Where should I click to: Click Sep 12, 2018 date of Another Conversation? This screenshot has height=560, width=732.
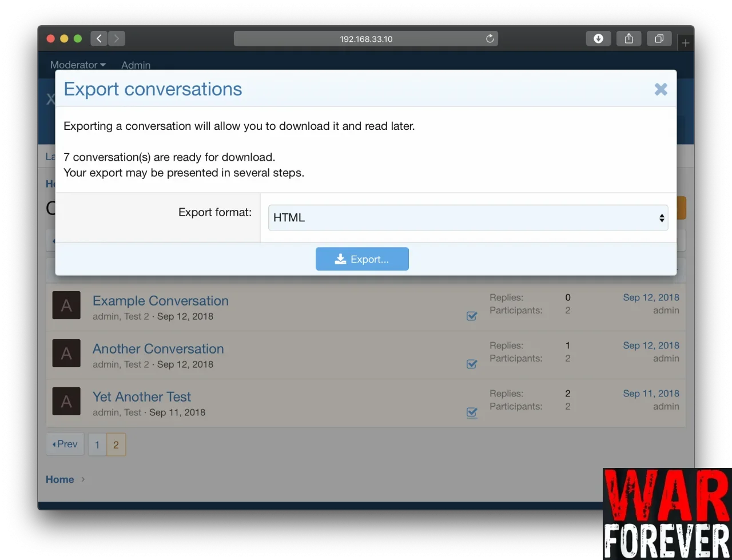click(651, 345)
